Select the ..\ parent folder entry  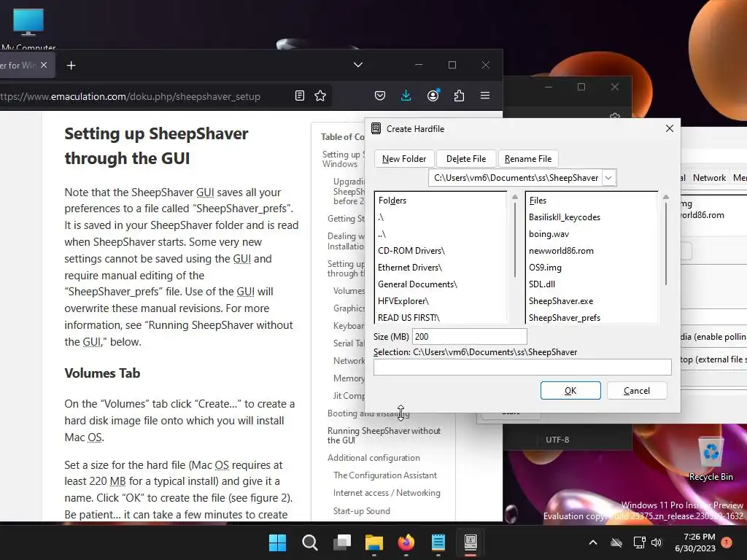tap(382, 234)
